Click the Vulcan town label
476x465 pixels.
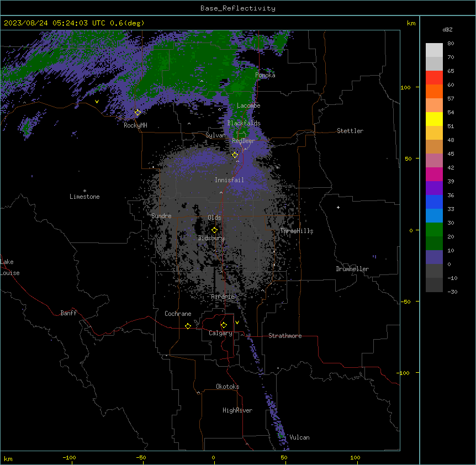[299, 437]
